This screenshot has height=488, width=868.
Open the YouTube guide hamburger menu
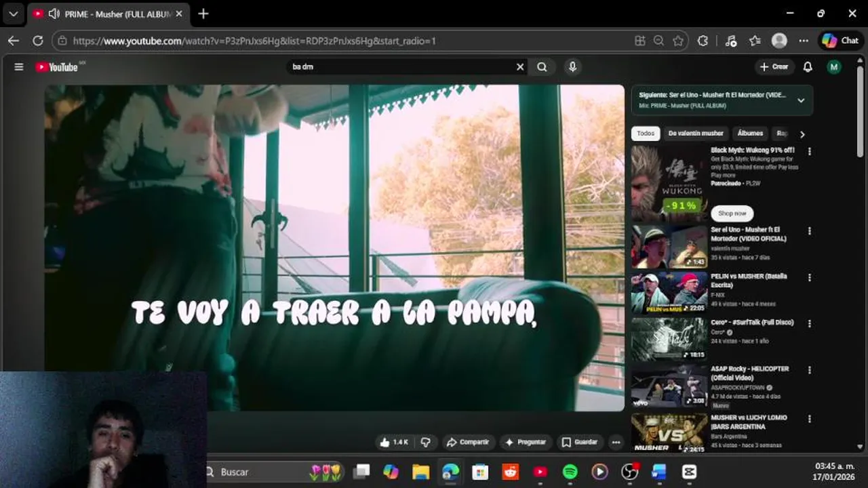(19, 67)
